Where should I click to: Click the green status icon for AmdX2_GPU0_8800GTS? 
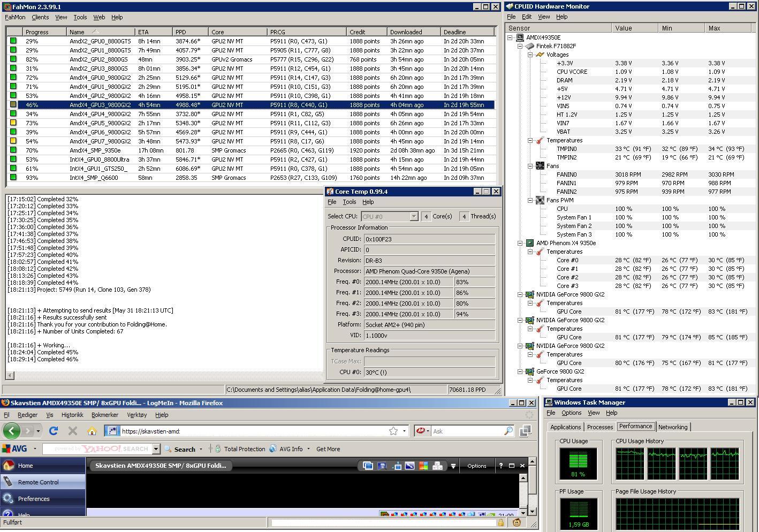(x=13, y=41)
